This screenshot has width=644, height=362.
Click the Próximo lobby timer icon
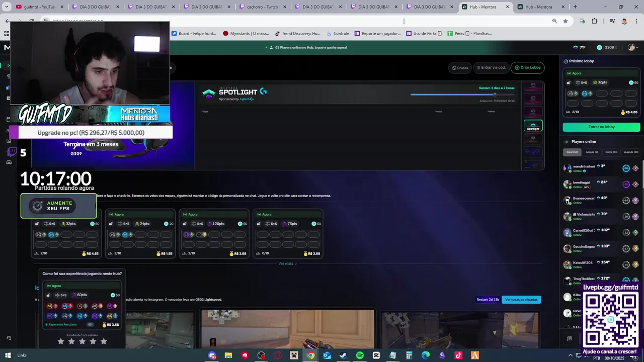(566, 61)
